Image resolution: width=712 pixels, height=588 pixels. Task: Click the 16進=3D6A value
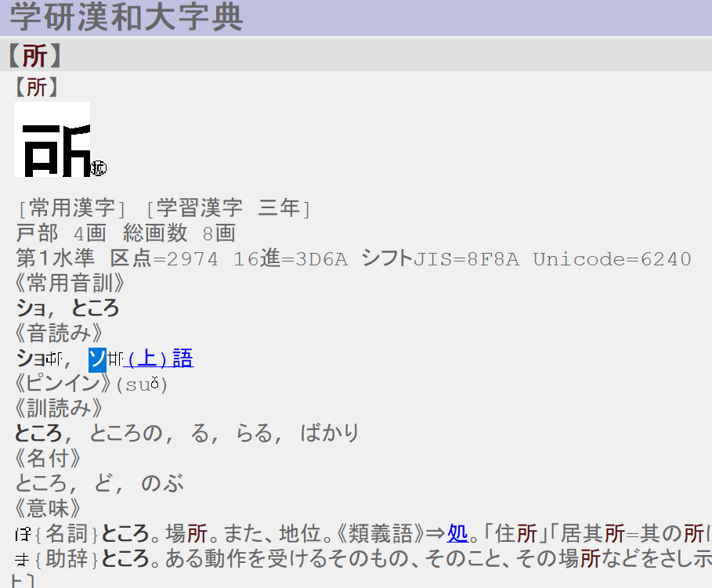tap(291, 259)
